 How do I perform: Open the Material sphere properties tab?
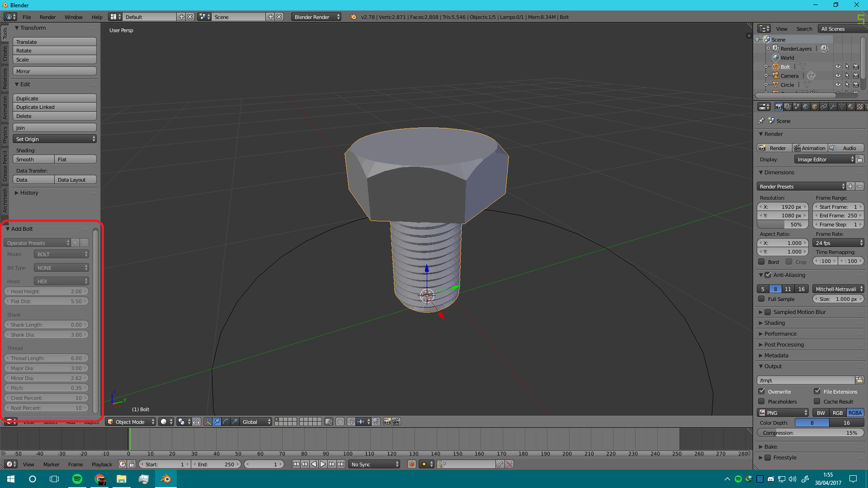pos(851,107)
